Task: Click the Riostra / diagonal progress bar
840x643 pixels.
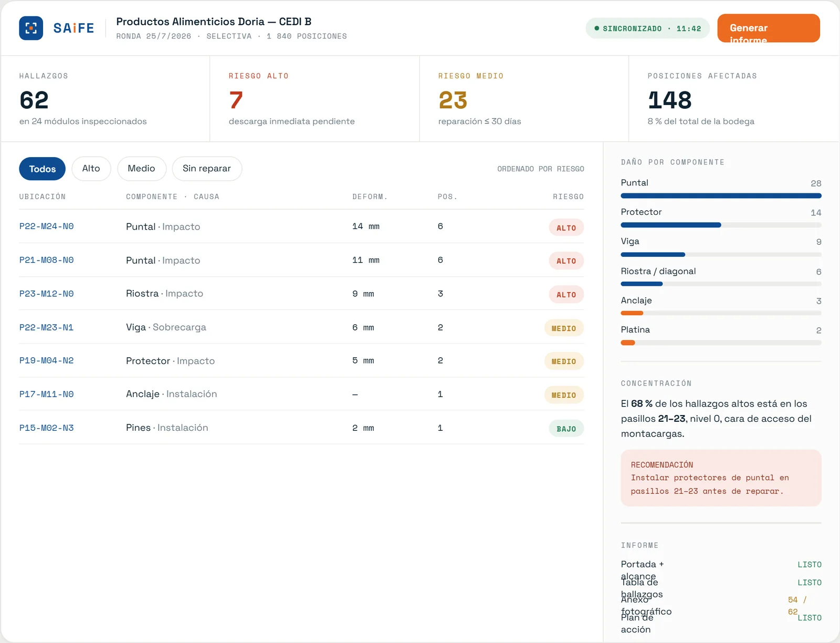Action: click(x=721, y=284)
